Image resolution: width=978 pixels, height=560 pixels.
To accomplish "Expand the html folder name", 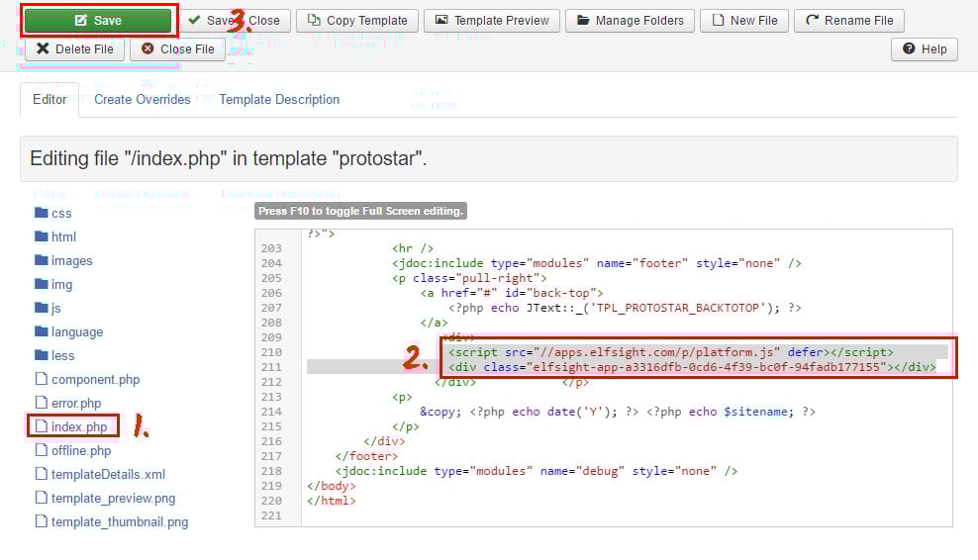I will (x=63, y=237).
